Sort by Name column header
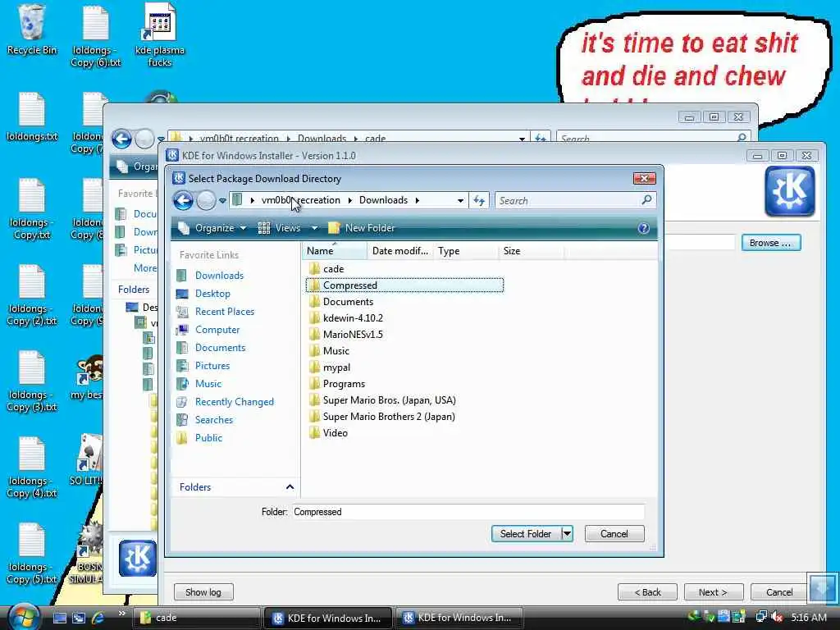This screenshot has width=840, height=630. [335, 251]
